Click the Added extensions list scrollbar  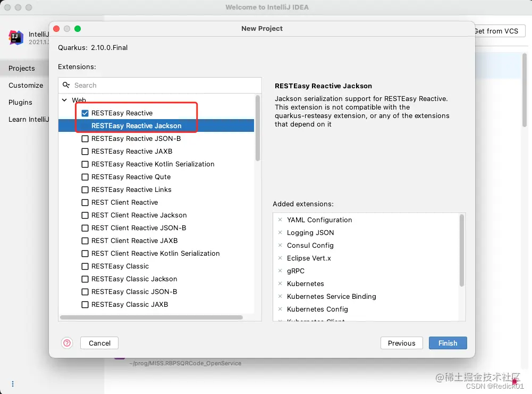coord(461,250)
